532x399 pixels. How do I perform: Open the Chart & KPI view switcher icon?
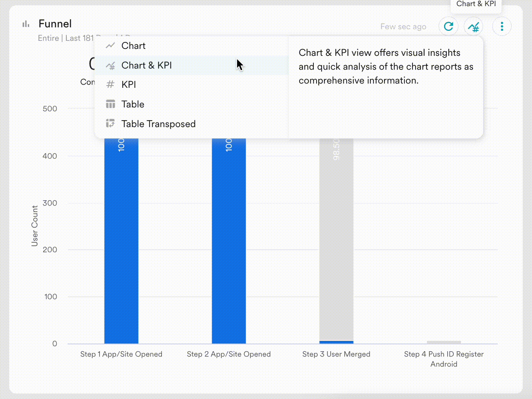click(x=473, y=26)
